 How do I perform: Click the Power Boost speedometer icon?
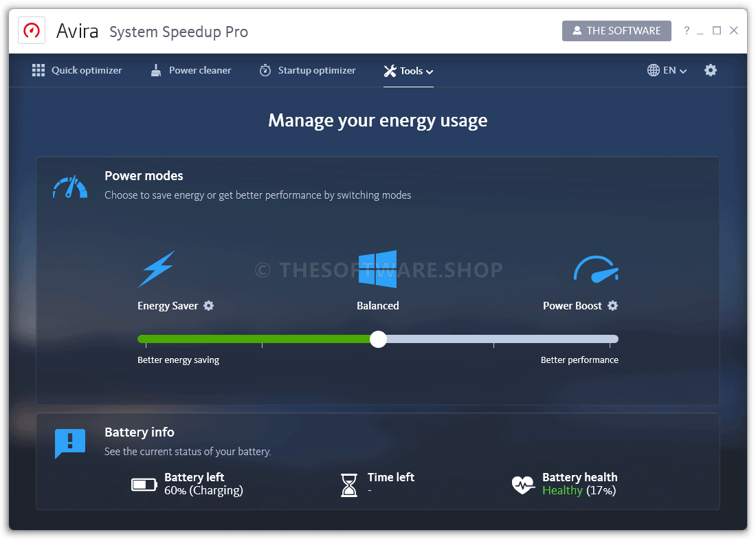(596, 269)
